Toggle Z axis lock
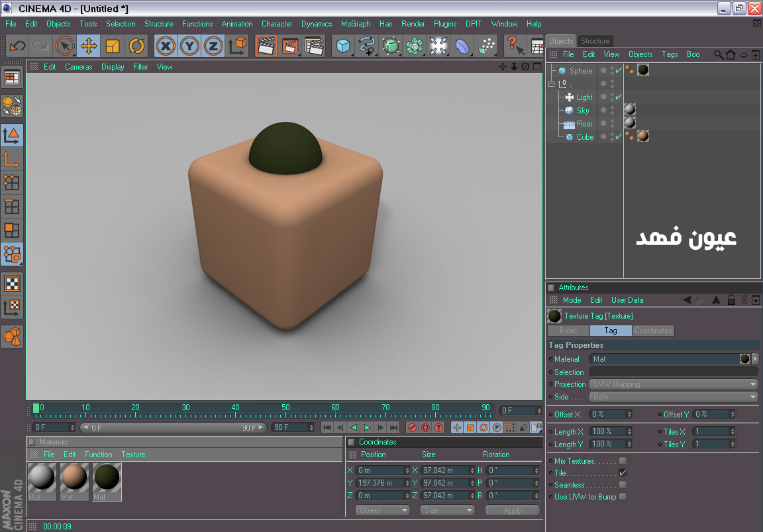This screenshot has width=763, height=532. point(213,46)
